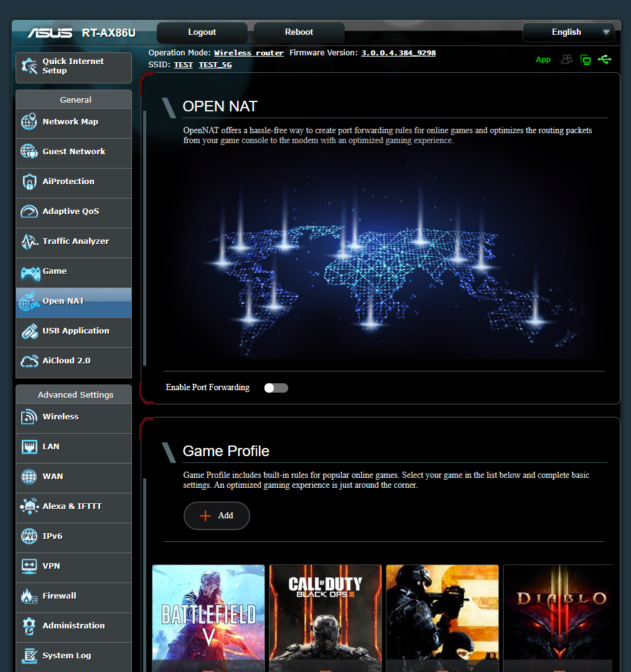Click the Firewall flame icon
This screenshot has width=631, height=672.
tap(29, 596)
